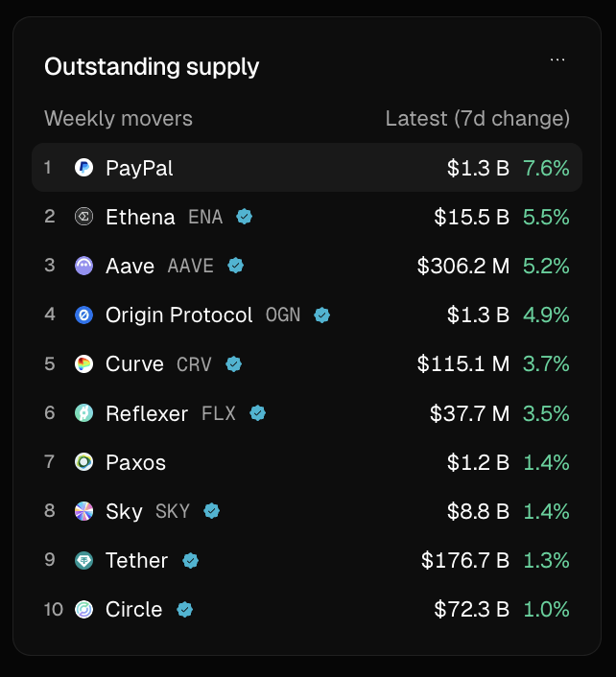
Task: Click the Weekly movers column header
Action: 118,118
